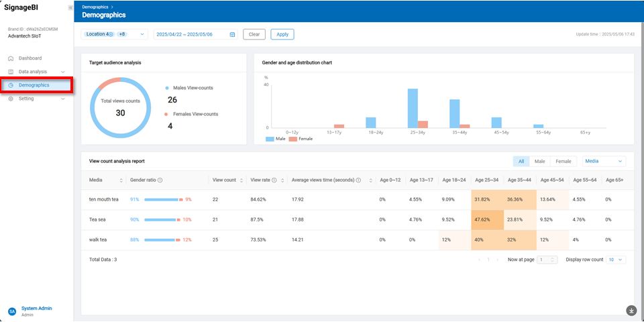Click the Apply button
Screen dimensions: 644x322
[282, 34]
